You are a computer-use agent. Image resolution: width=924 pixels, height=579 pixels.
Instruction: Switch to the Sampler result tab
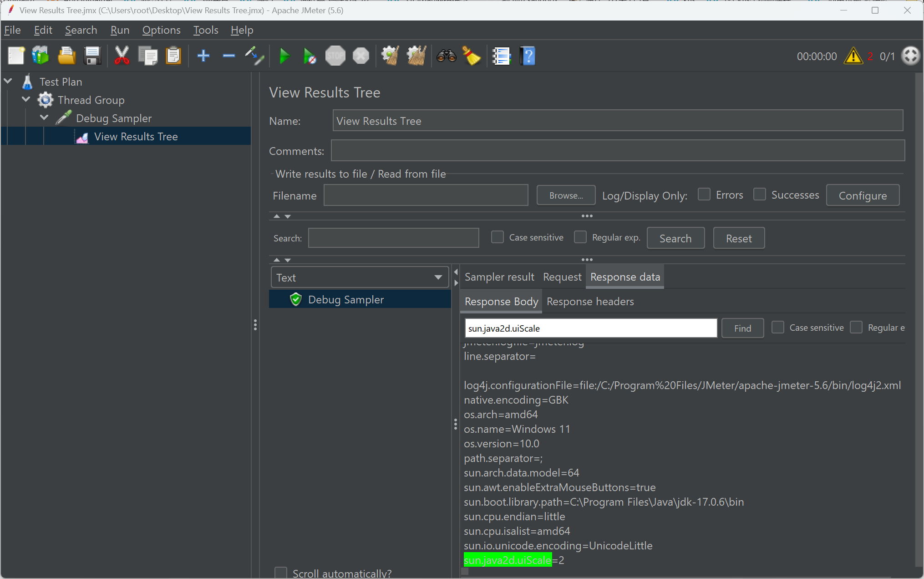tap(499, 277)
